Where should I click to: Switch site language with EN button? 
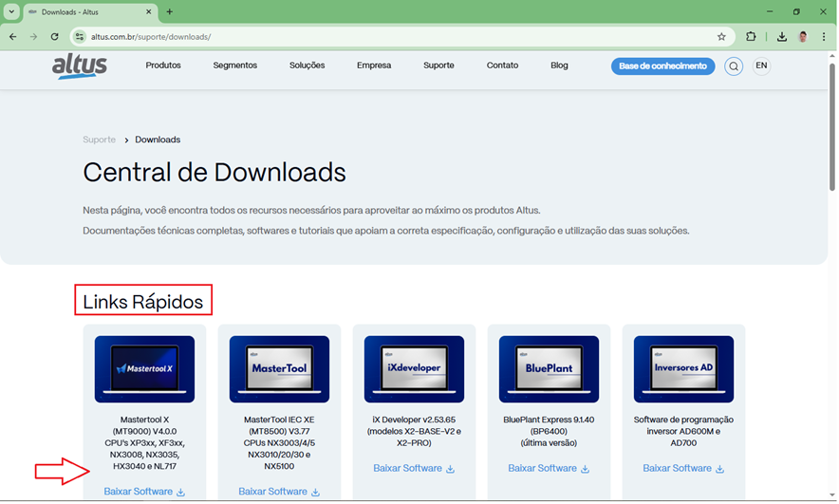coord(761,66)
